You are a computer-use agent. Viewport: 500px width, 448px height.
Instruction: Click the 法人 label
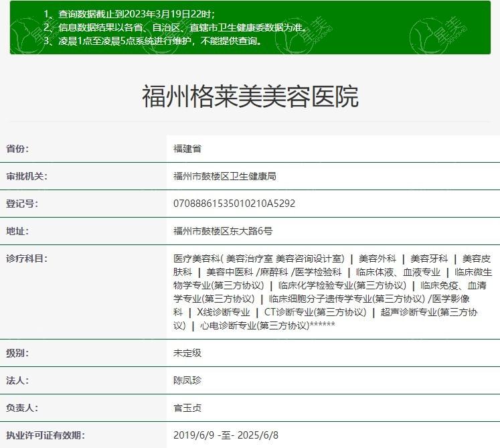(17, 380)
